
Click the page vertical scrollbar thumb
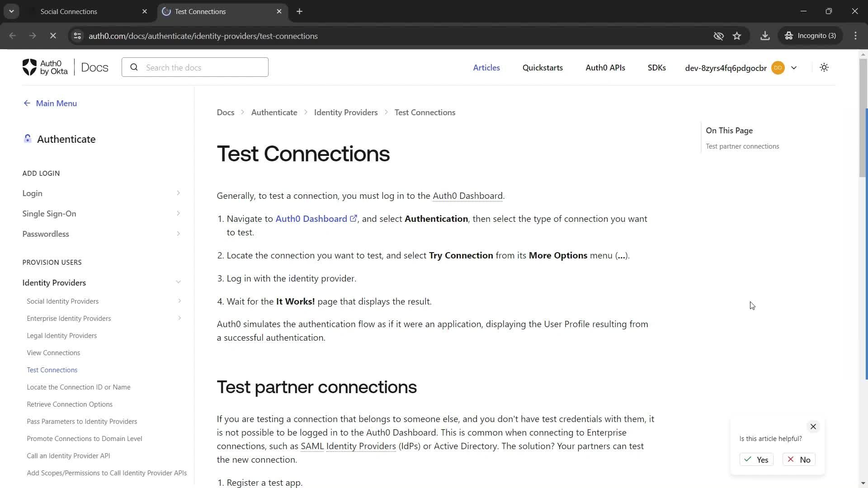click(863, 117)
